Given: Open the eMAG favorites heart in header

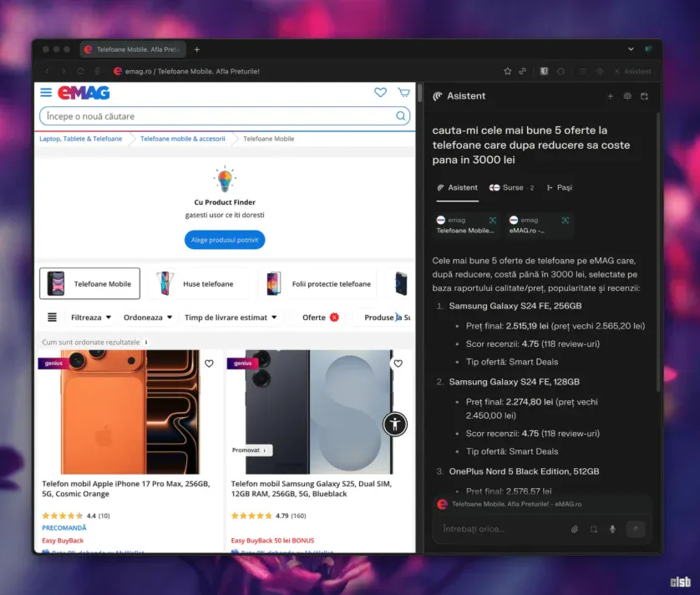Looking at the screenshot, I should click(x=381, y=93).
